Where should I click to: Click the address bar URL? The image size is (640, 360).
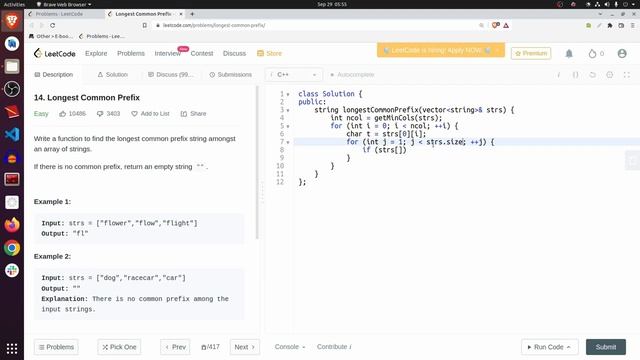pyautogui.click(x=214, y=25)
